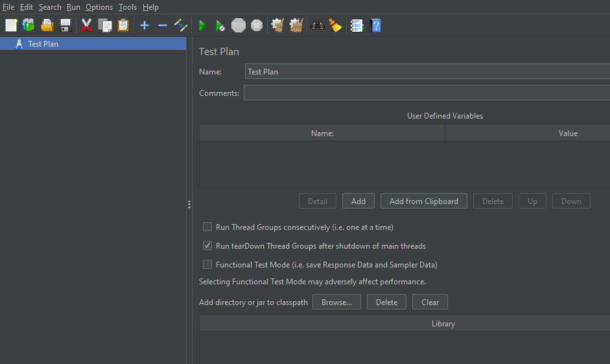Click the Stop test icon
610x364 pixels.
click(239, 26)
